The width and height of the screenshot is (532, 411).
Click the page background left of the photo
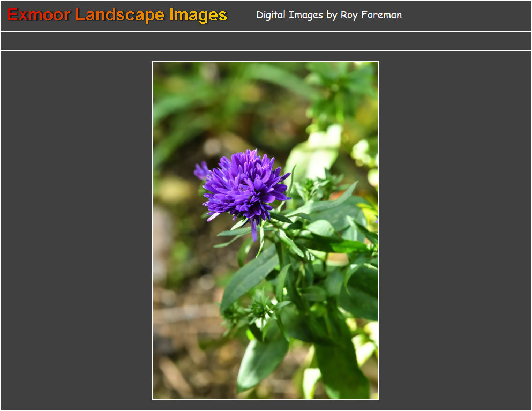pos(75,230)
